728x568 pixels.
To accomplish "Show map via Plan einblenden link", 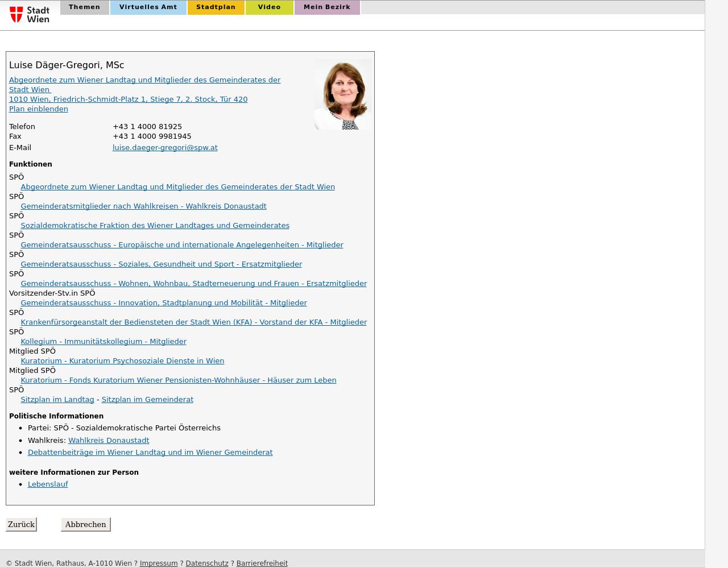I will click(38, 109).
